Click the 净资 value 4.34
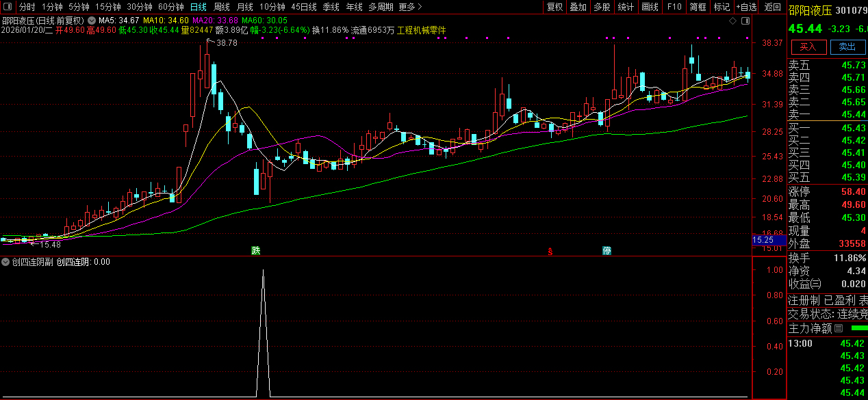 pyautogui.click(x=856, y=271)
